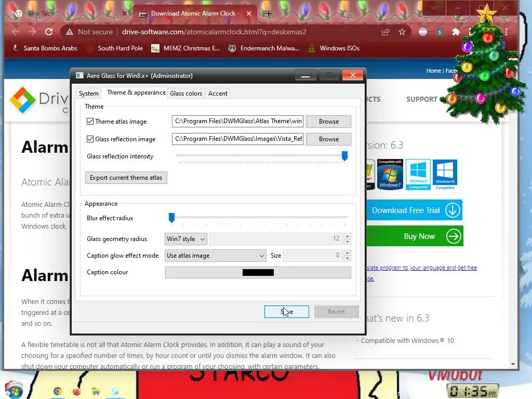Click the Windows 10 compatible badge
This screenshot has width=532, height=399.
pos(445,175)
